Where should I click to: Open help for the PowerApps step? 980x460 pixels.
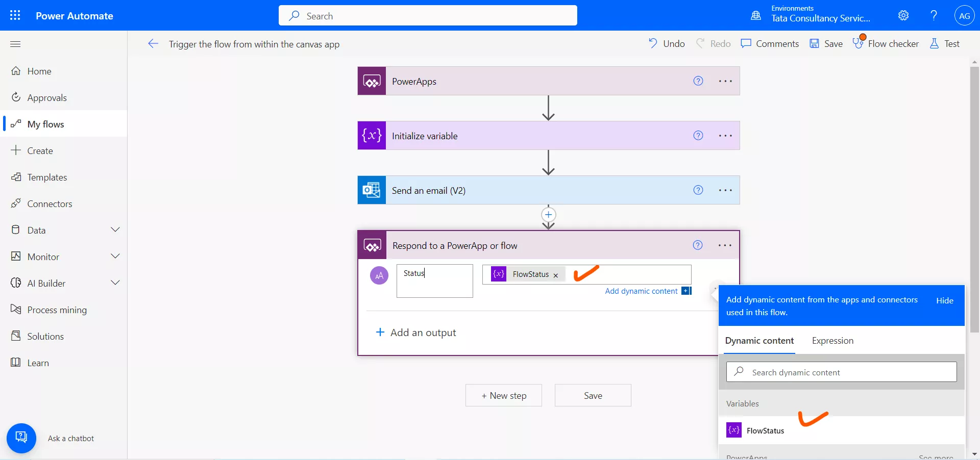point(698,81)
